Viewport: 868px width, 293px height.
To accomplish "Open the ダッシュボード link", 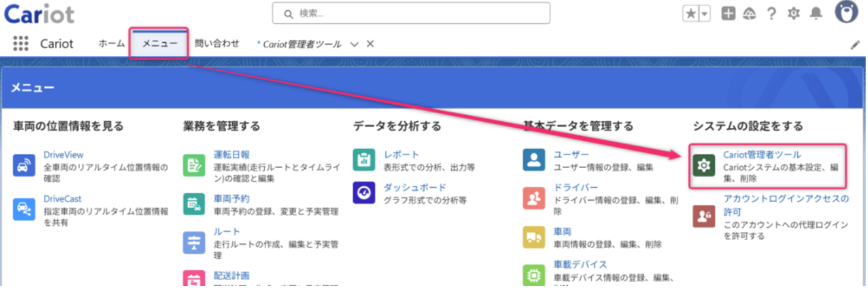I will 414,187.
